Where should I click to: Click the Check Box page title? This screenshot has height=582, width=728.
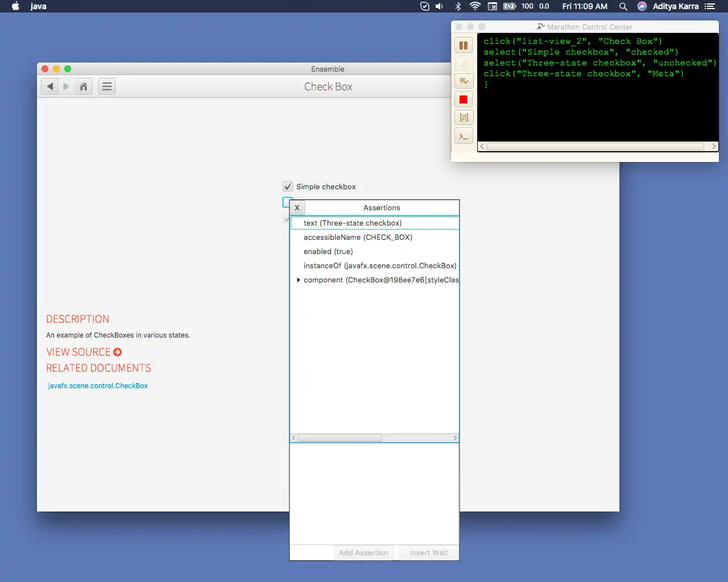(328, 86)
